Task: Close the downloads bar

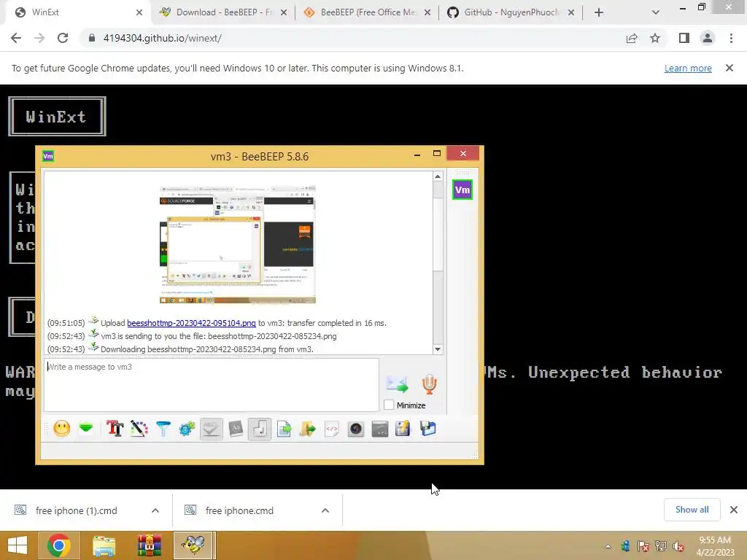Action: pos(734,510)
